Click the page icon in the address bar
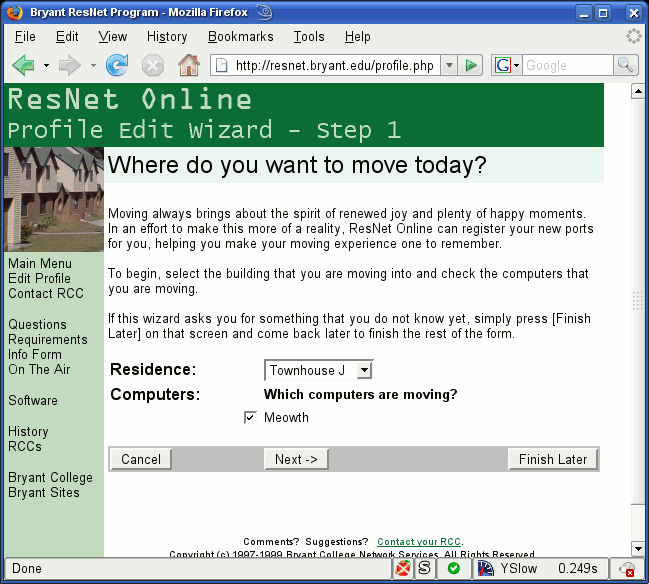This screenshot has height=584, width=649. tap(222, 65)
